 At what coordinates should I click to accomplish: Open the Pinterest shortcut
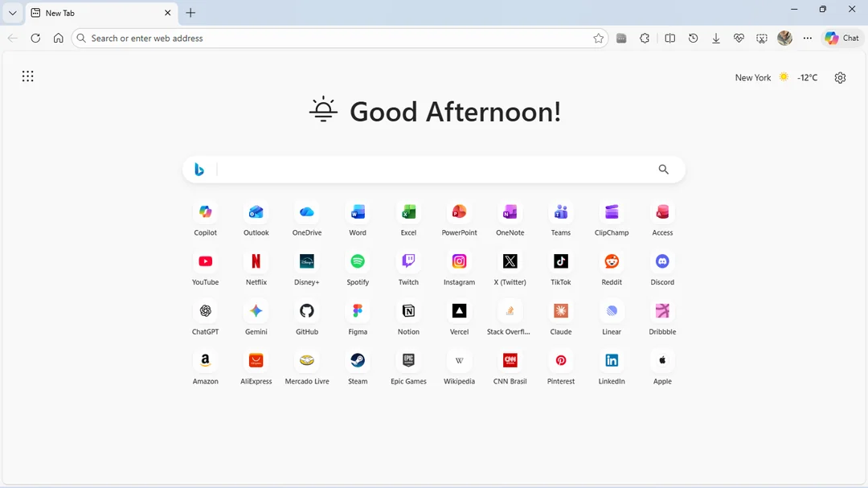pyautogui.click(x=561, y=367)
